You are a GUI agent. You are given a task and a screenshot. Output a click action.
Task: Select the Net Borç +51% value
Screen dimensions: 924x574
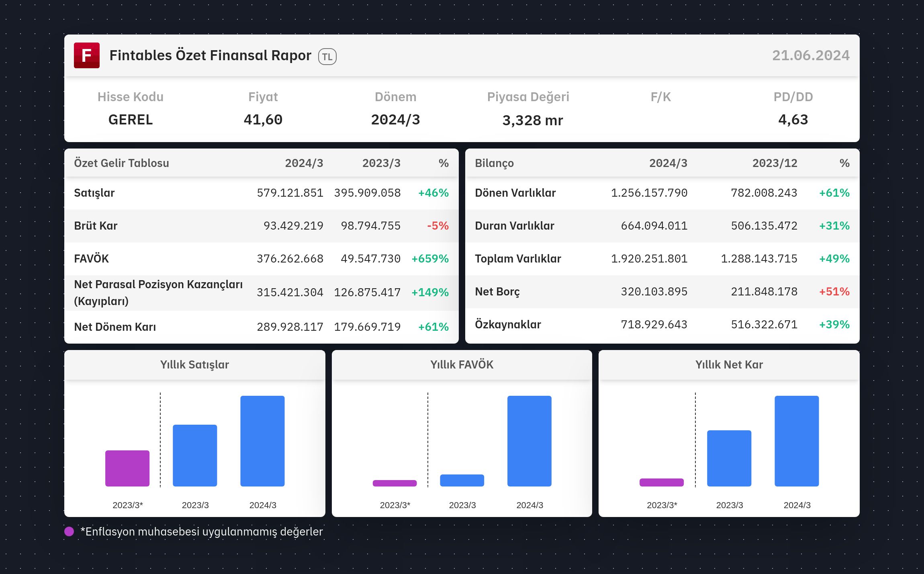point(834,291)
